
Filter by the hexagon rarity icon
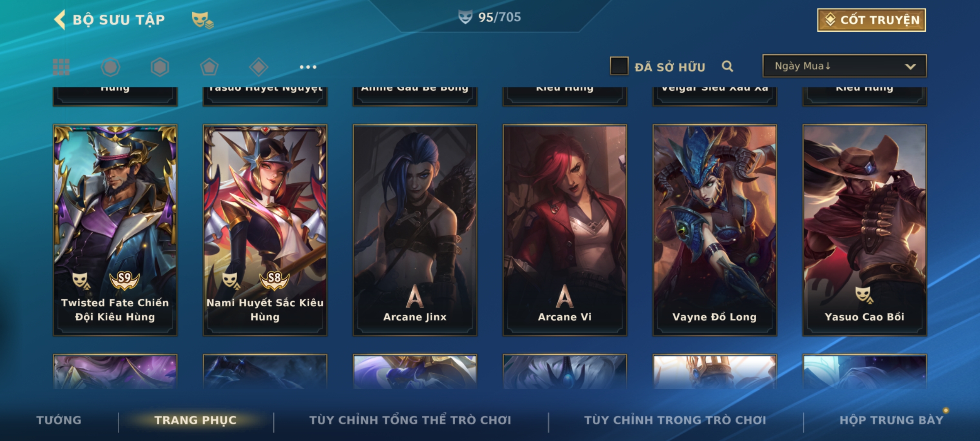160,67
